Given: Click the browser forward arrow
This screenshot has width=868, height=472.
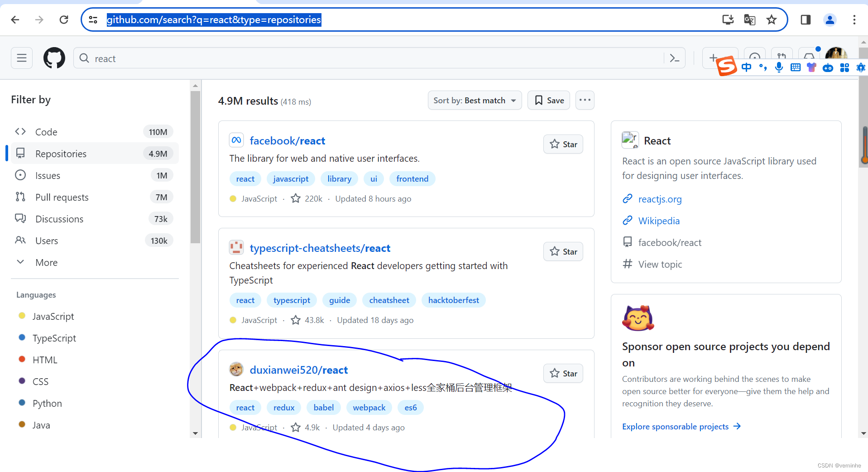Looking at the screenshot, I should [x=39, y=19].
